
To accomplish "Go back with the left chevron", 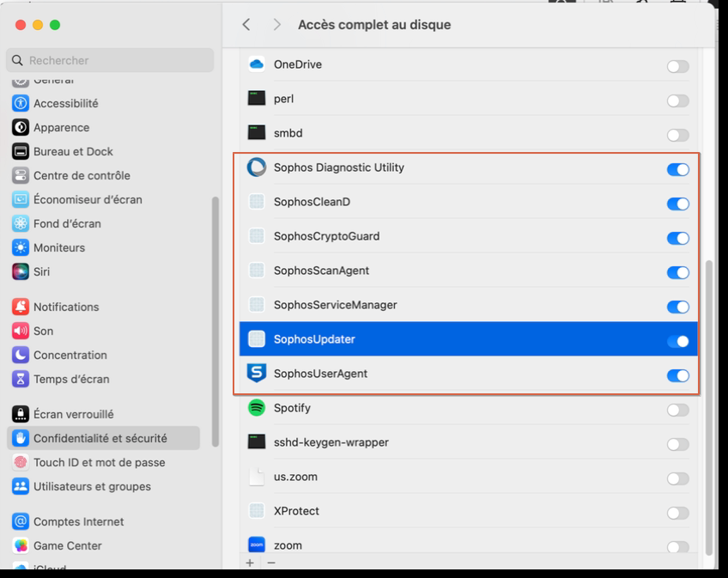I will 246,25.
